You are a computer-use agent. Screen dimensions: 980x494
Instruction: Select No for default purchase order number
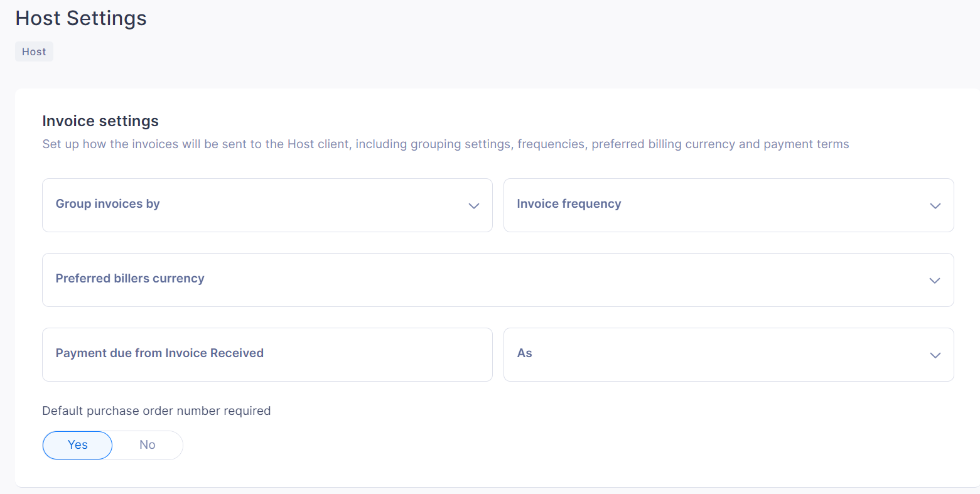click(x=148, y=445)
